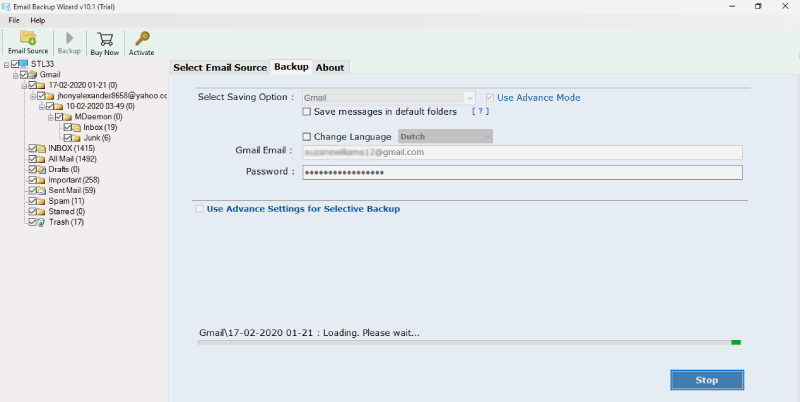Click the Sent Mail (59) folder icon
The width and height of the screenshot is (800, 402).
41,190
